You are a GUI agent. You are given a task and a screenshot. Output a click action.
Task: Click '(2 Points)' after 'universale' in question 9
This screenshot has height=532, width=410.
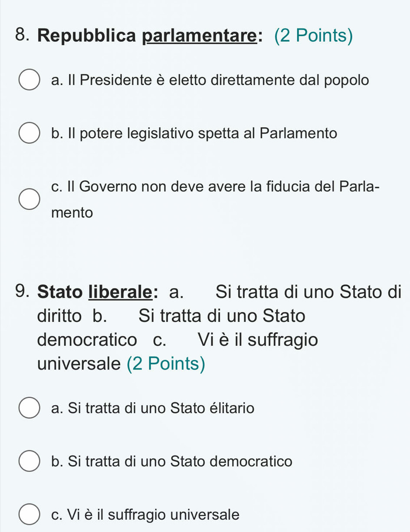(x=166, y=363)
